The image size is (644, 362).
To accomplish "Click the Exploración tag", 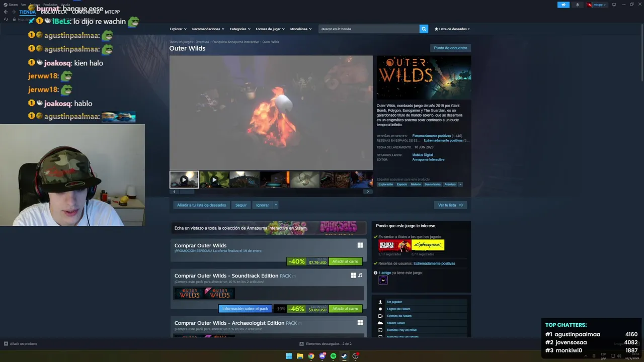I will [x=386, y=185].
